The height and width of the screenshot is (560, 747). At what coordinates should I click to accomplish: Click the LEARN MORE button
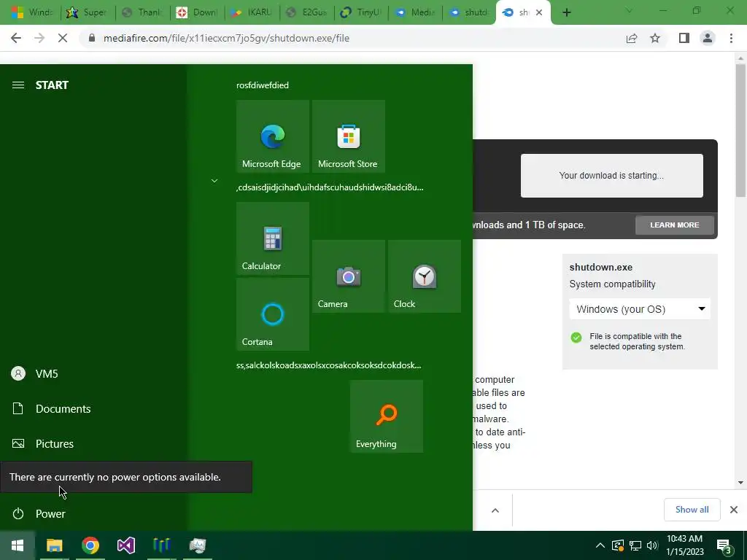675,225
